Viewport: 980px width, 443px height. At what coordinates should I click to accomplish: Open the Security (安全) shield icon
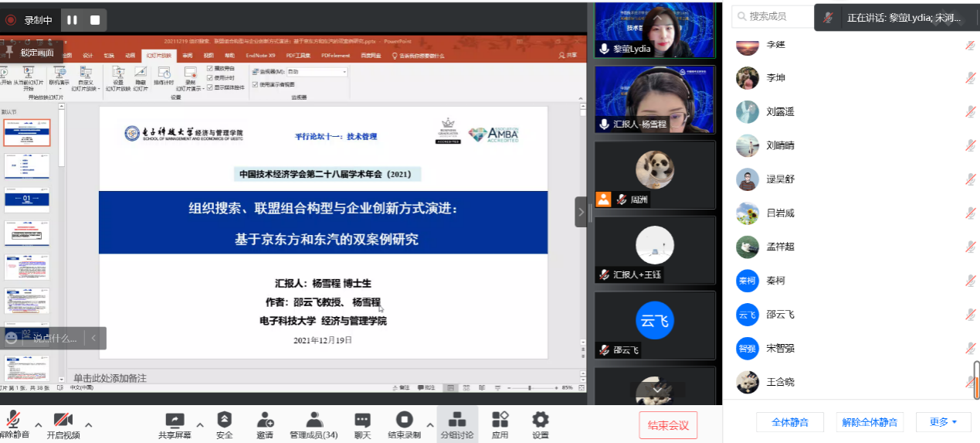coord(224,424)
